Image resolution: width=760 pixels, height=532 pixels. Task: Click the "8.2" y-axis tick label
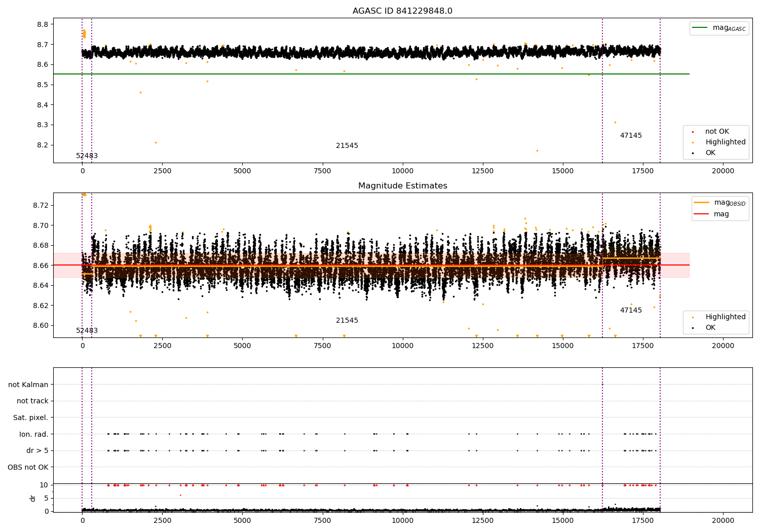pos(43,145)
